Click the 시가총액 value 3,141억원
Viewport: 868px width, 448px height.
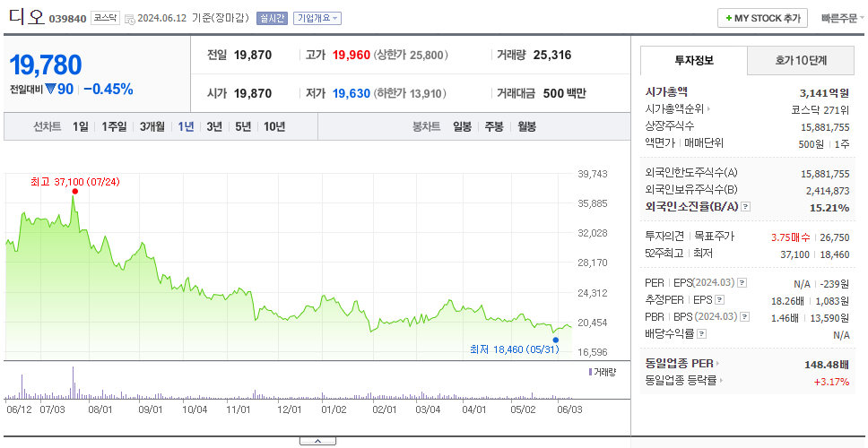(824, 93)
